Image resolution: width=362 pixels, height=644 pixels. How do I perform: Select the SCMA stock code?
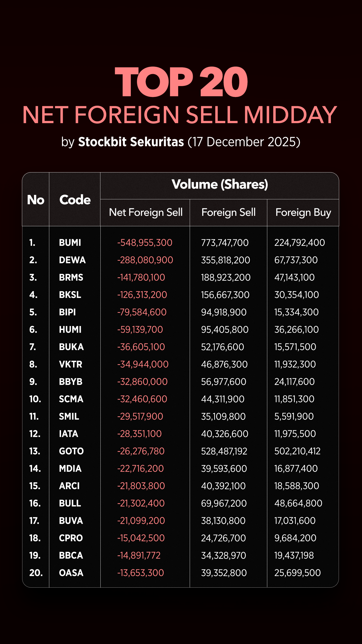click(71, 399)
